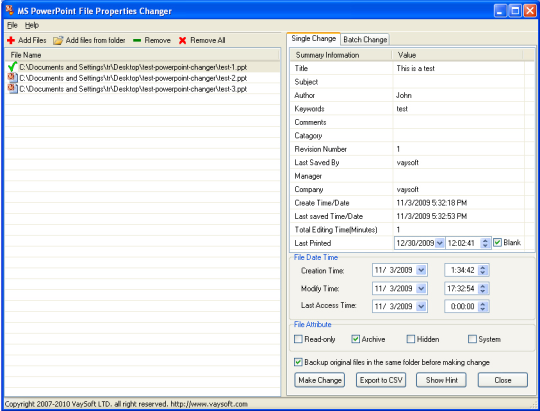Open the Modify Time date dropdown
This screenshot has height=411, width=540.
(x=421, y=288)
